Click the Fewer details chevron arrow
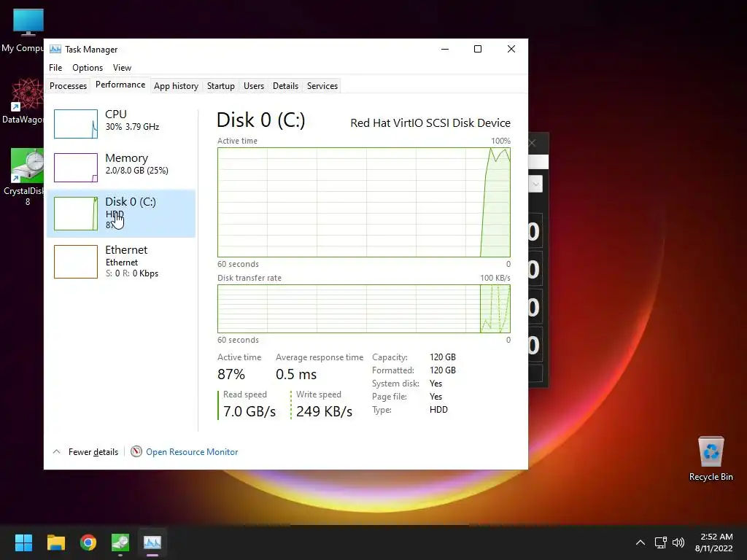The image size is (747, 560). [x=56, y=451]
